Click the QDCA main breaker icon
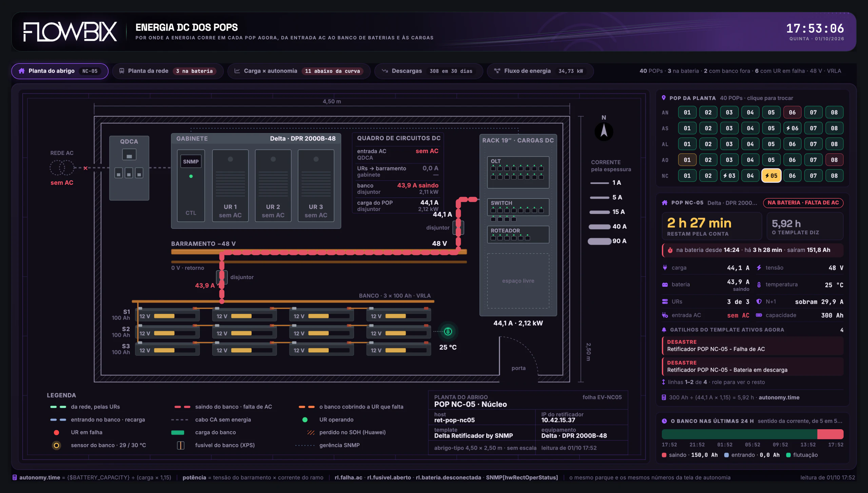This screenshot has width=868, height=493. [x=129, y=155]
